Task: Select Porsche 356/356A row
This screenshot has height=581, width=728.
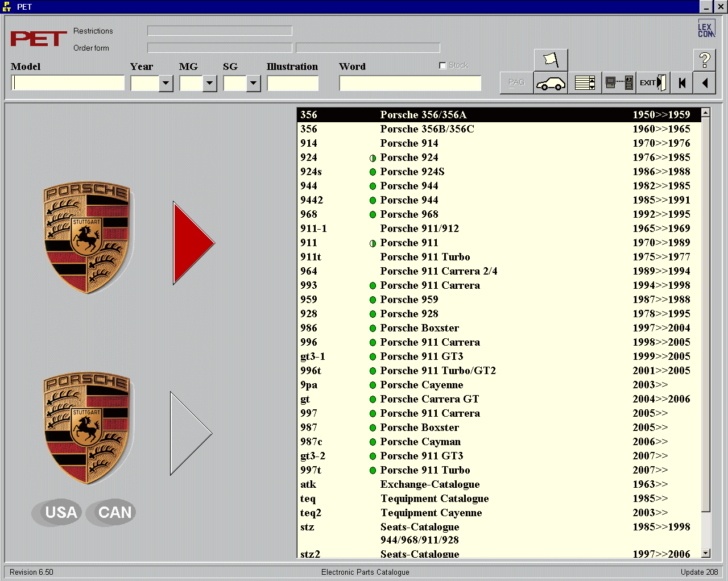Action: coord(499,115)
